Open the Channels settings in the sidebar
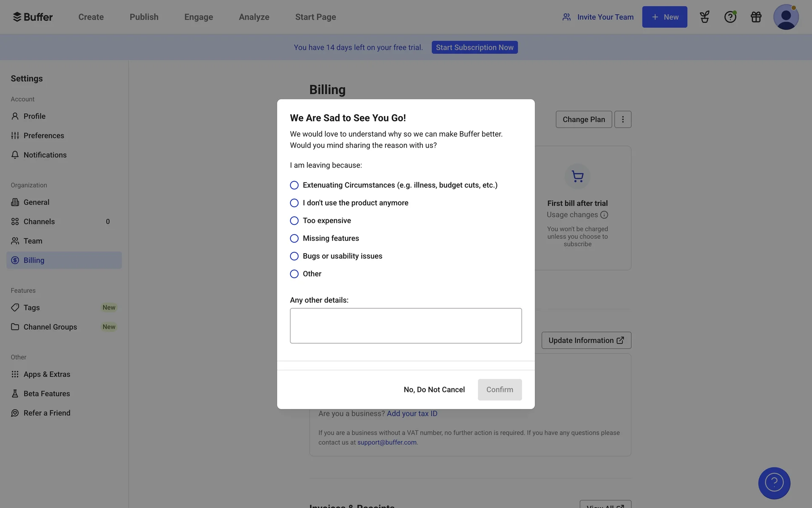Image resolution: width=812 pixels, height=508 pixels. [39, 221]
